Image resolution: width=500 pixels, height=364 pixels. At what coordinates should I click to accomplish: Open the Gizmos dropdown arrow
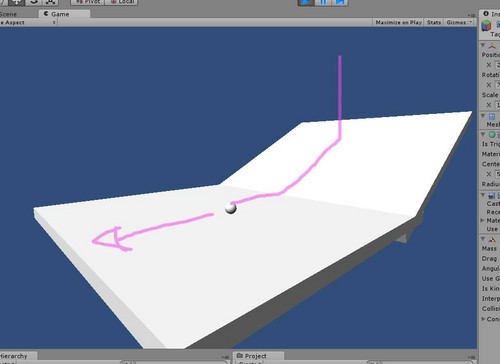point(471,22)
